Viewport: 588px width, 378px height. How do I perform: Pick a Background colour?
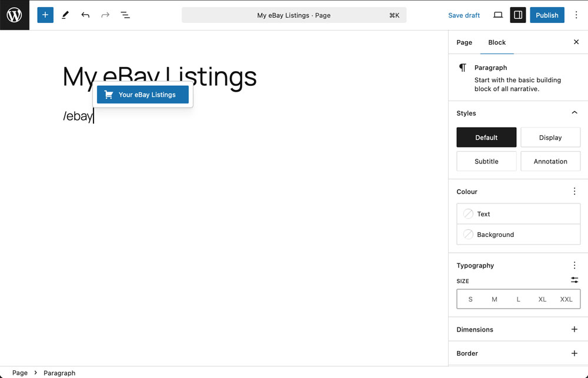tap(518, 235)
